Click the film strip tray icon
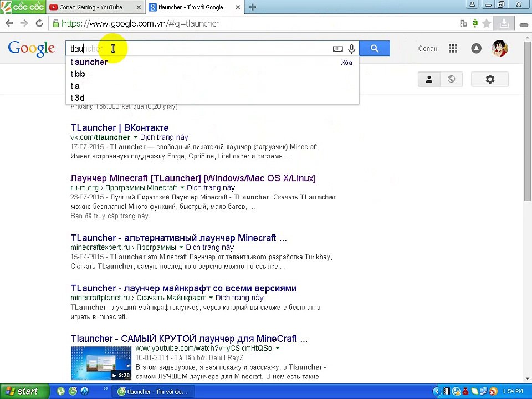 [x=447, y=392]
